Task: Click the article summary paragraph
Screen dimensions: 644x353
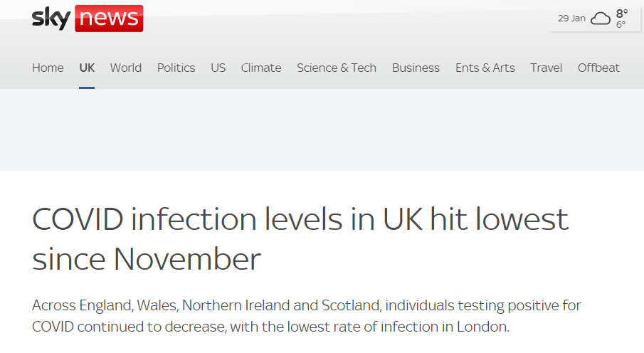Action: click(307, 316)
